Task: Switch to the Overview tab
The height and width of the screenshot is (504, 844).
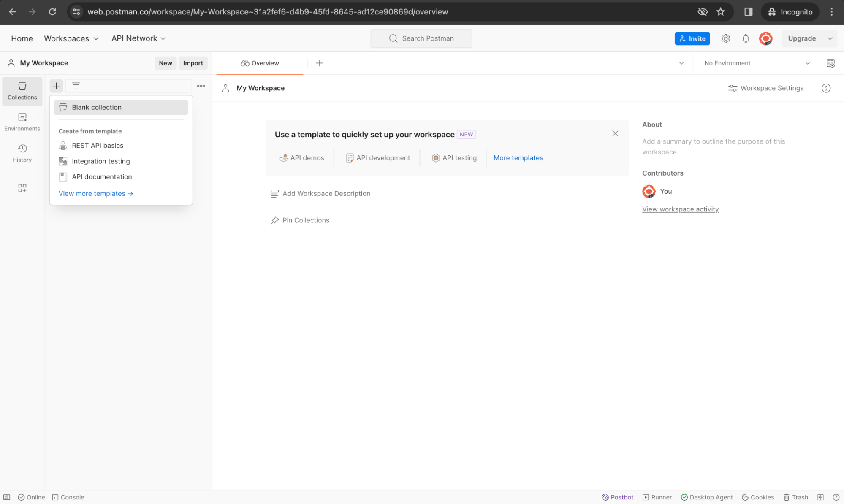Action: [x=260, y=63]
